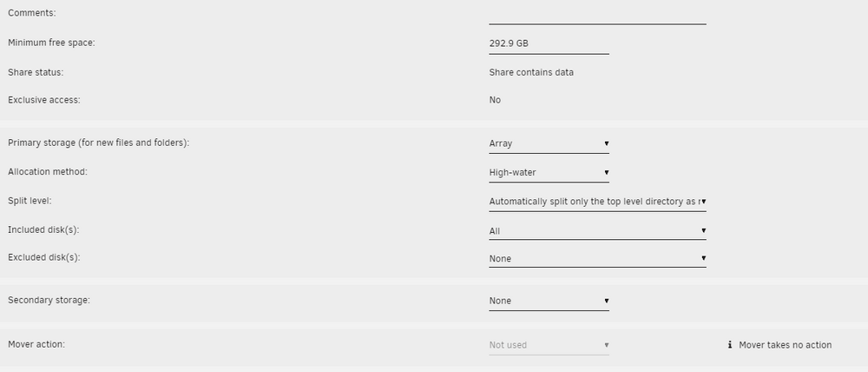
Task: Open the Excluded disk(s) dropdown
Action: click(x=597, y=258)
